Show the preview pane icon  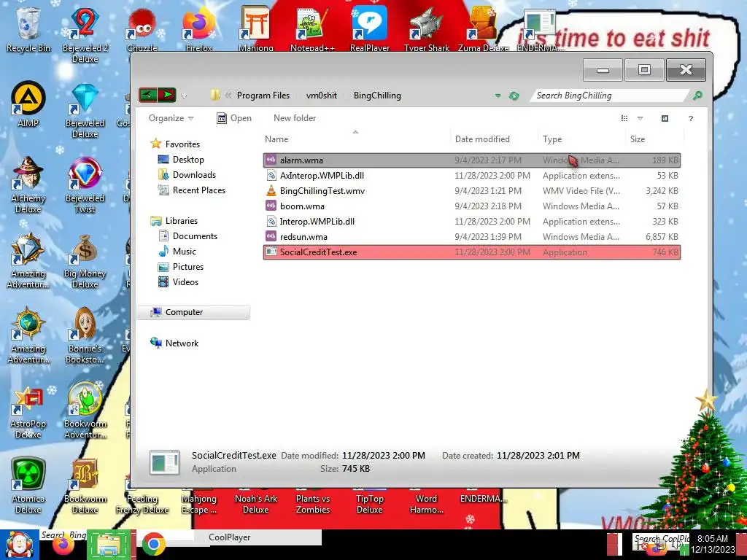[x=665, y=118]
